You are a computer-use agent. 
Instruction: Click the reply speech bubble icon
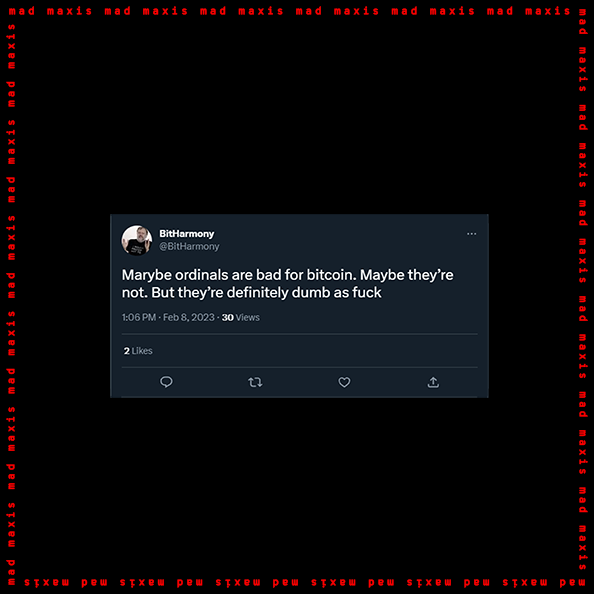(166, 382)
